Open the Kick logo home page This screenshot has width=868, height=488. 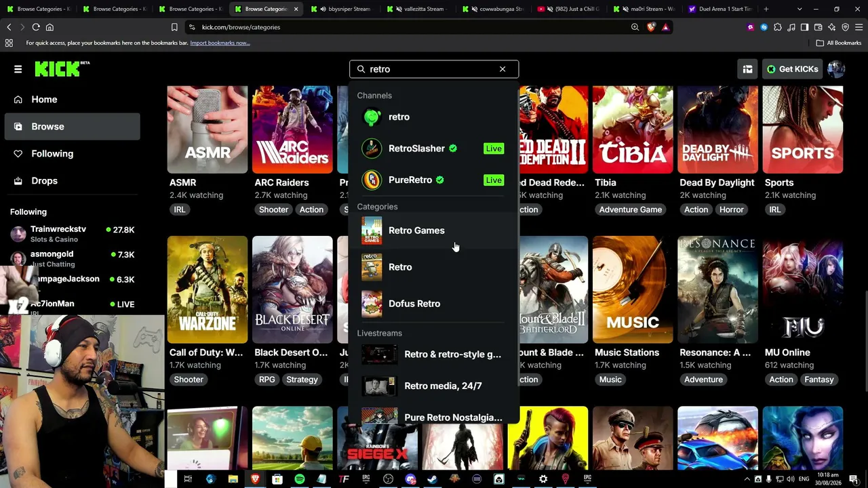tap(62, 68)
